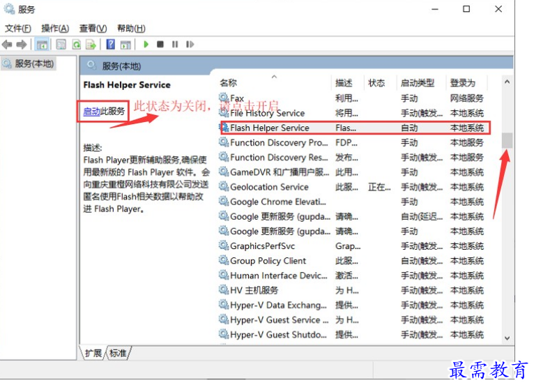Click the Pause Service button

tap(175, 45)
